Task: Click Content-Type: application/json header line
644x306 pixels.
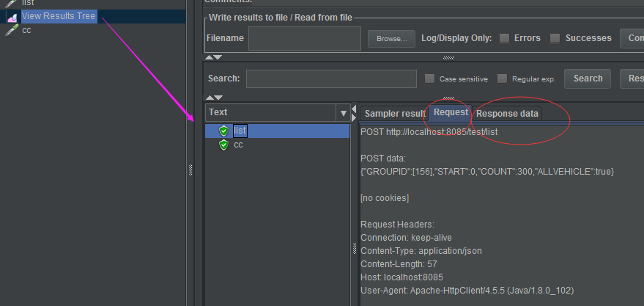Action: [x=421, y=251]
